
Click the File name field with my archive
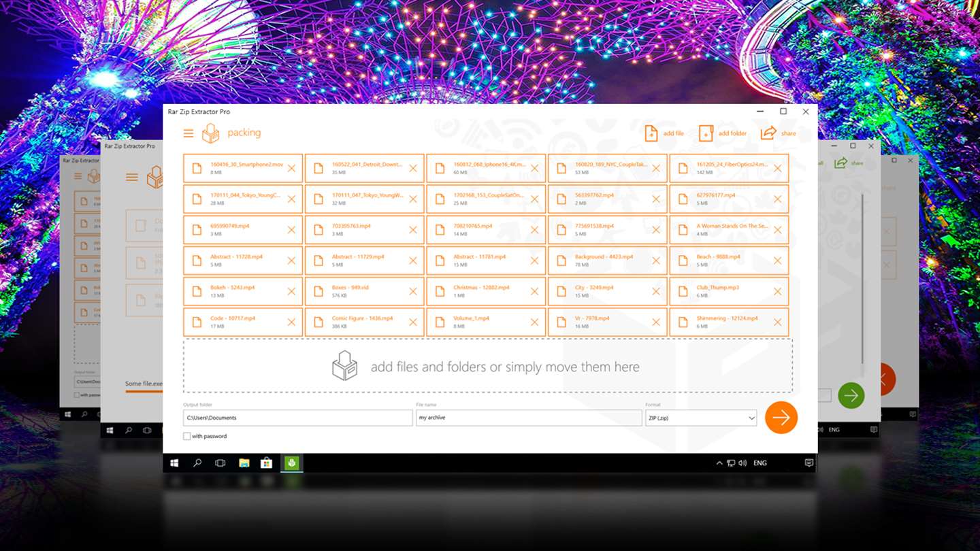click(x=529, y=418)
